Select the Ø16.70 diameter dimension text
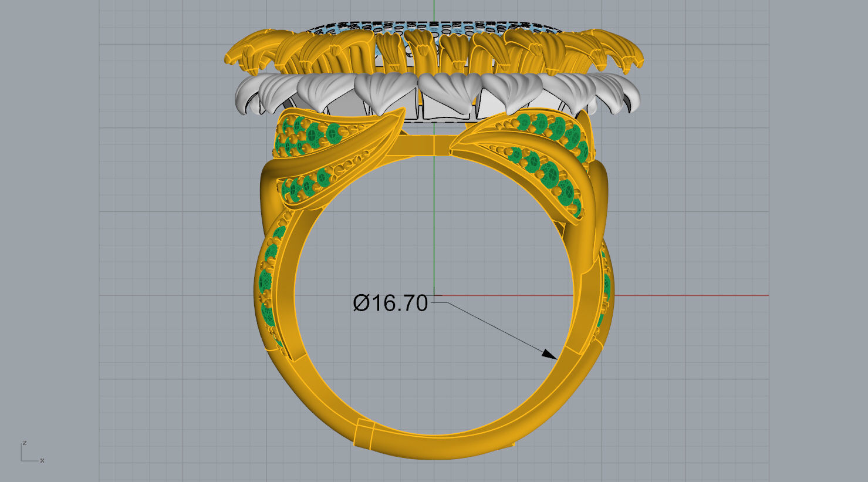Viewport: 868px width, 482px height. (391, 303)
